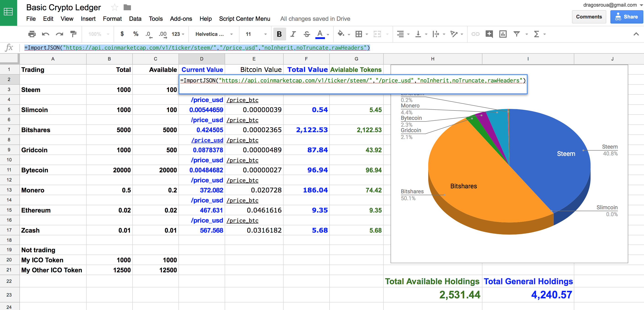This screenshot has width=644, height=310.
Task: Click the Redo arrow
Action: click(59, 34)
